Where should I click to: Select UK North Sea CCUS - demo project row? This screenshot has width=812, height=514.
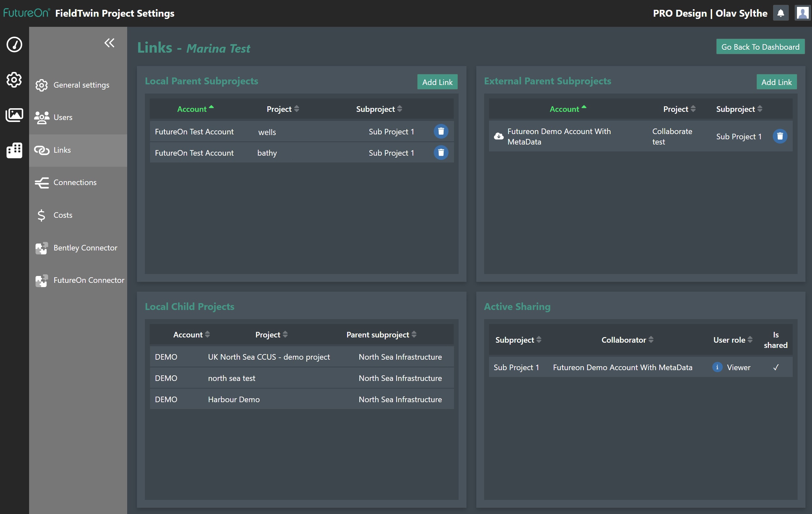tap(302, 357)
